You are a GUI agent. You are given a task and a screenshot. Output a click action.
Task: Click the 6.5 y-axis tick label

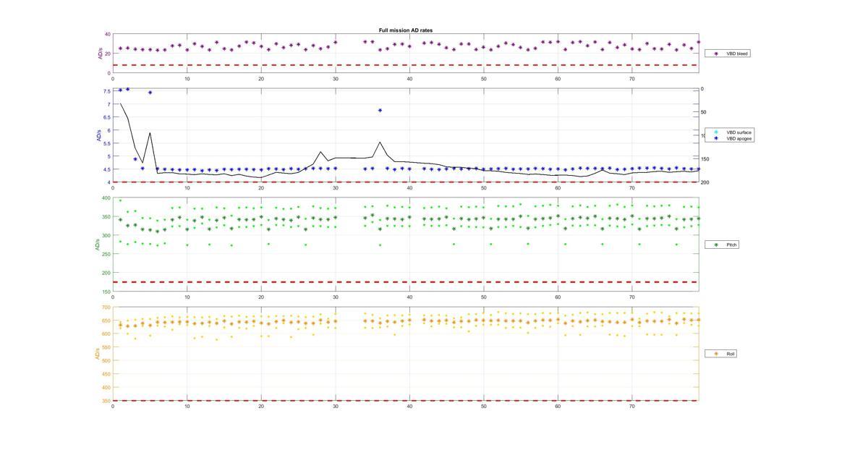[x=107, y=117]
